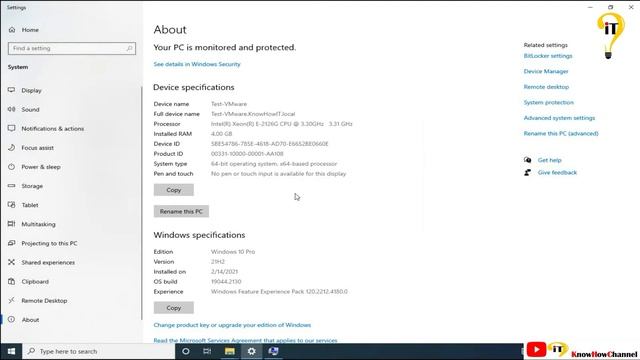Select the OS build value 19044.2130
640x360 pixels.
click(x=226, y=282)
